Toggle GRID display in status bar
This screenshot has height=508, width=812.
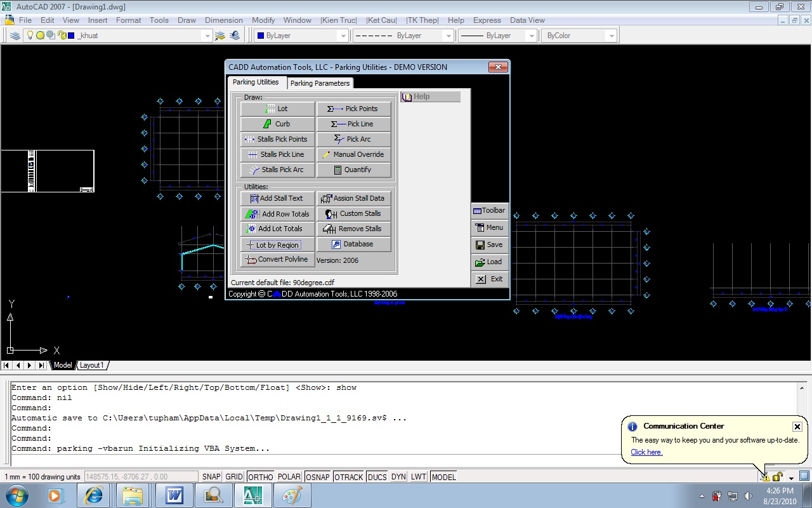tap(234, 477)
